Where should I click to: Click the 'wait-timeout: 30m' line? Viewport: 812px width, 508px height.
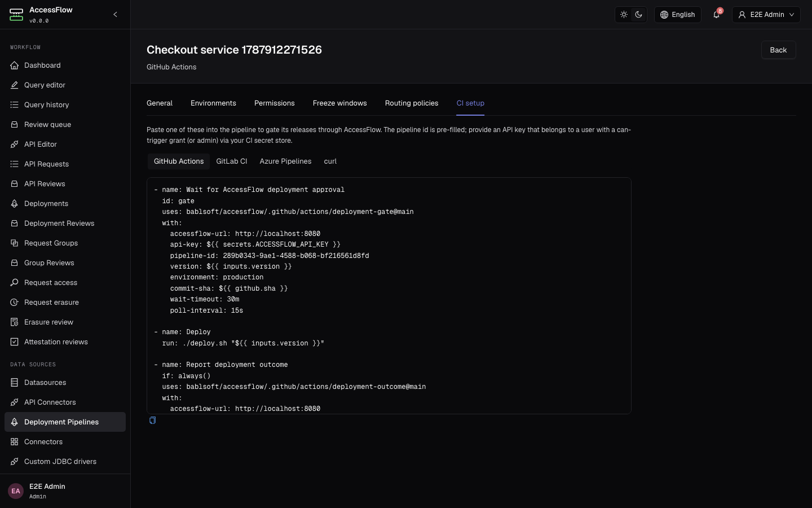205,299
